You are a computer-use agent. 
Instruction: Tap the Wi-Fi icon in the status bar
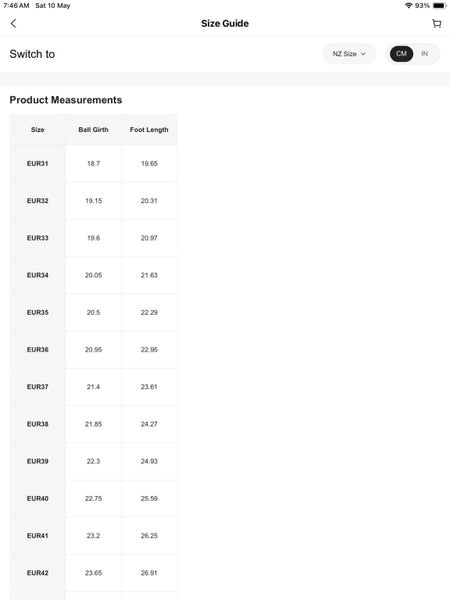(409, 6)
